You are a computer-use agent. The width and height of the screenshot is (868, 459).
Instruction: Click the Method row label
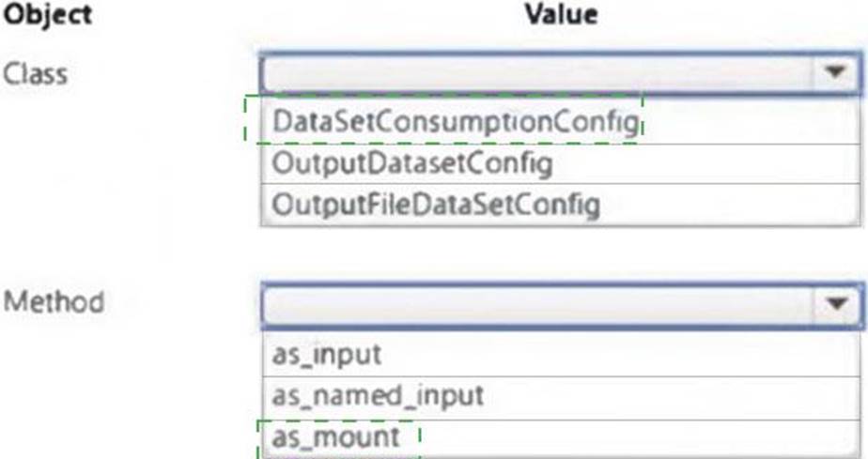pos(54,302)
